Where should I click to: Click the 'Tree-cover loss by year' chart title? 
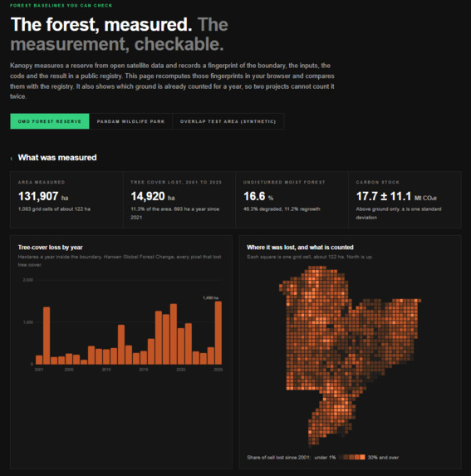[51, 248]
